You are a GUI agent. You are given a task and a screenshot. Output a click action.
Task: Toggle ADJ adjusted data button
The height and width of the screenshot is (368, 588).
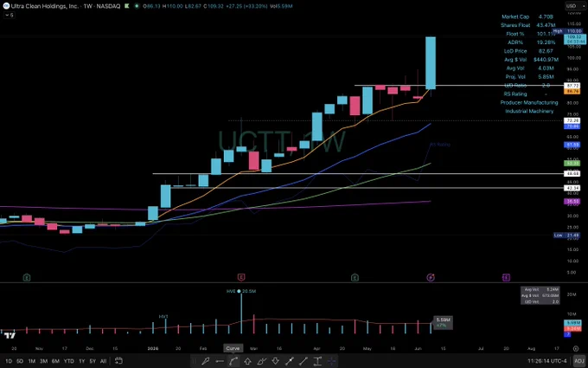(x=579, y=361)
